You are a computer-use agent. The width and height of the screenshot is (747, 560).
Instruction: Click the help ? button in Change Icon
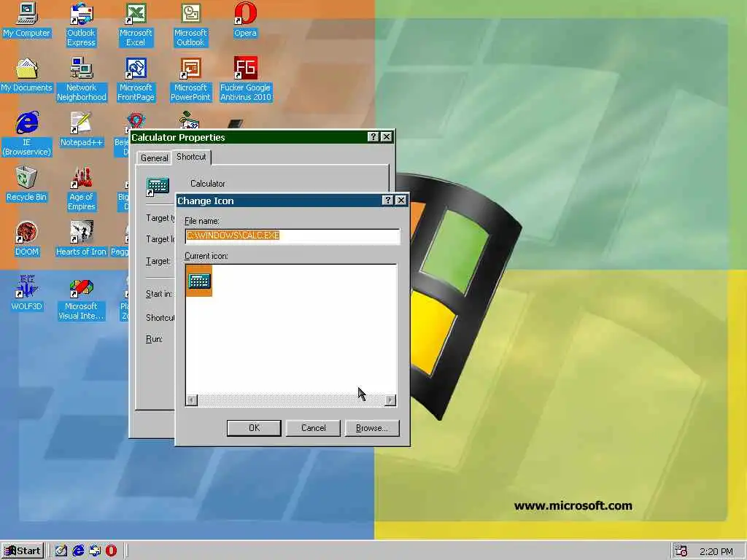pyautogui.click(x=388, y=201)
